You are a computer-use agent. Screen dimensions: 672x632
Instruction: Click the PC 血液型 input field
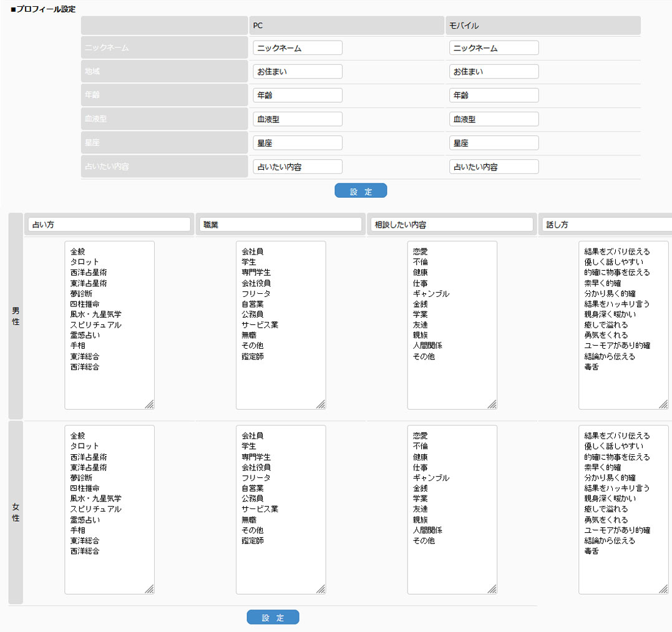tap(297, 119)
